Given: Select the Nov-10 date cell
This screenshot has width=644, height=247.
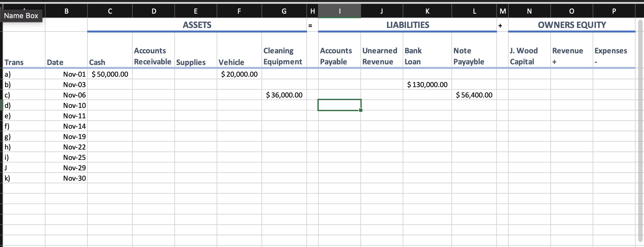Looking at the screenshot, I should click(x=66, y=105).
